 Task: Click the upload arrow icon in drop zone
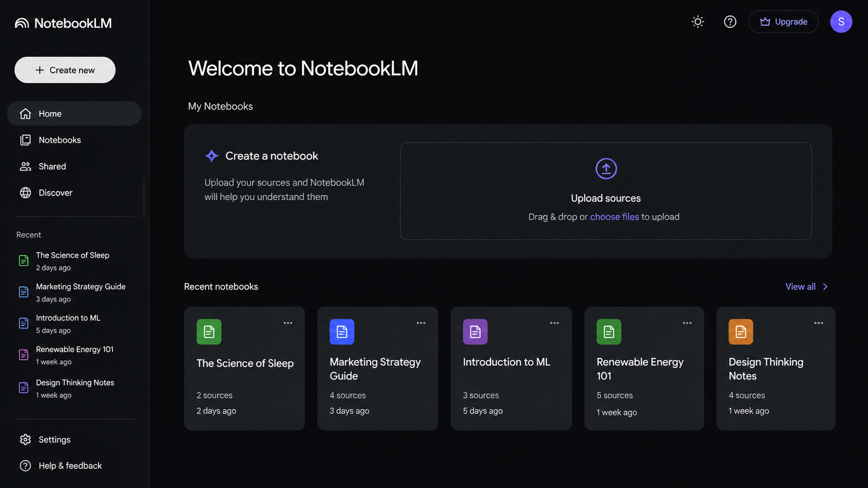[x=606, y=169]
